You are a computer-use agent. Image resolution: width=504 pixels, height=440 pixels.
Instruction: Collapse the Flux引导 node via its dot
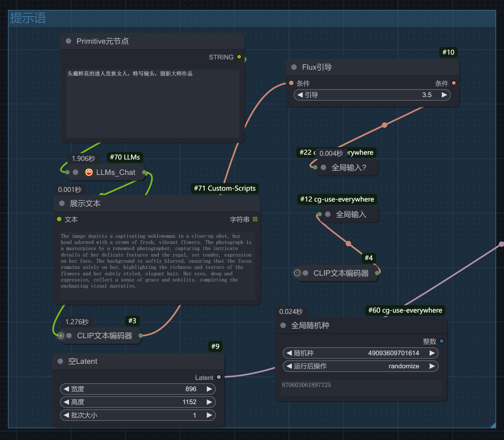click(x=294, y=67)
